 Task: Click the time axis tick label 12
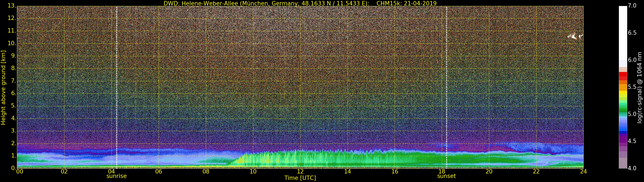pos(300,171)
